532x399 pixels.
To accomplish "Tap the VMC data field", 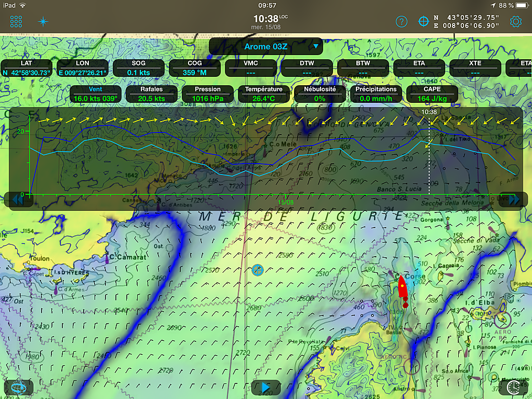I will click(x=251, y=68).
